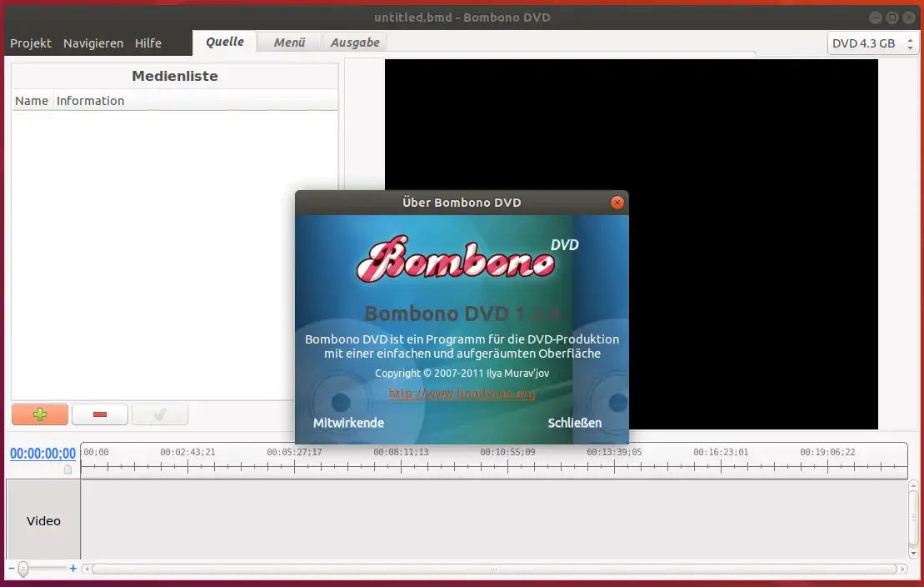Remove media with the red minus button

[x=100, y=414]
